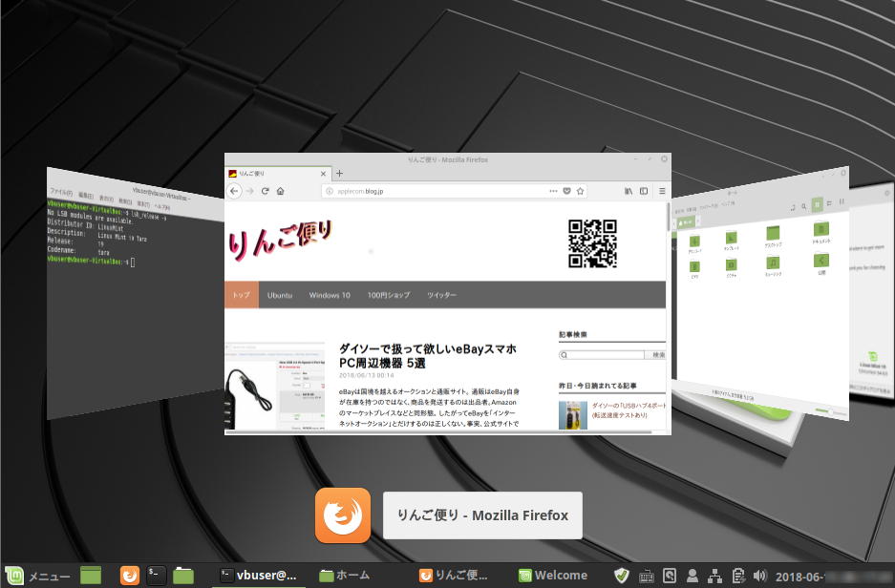Viewport: 895px width, 588px height.
Task: Click the Firefox forward arrow button
Action: pyautogui.click(x=249, y=191)
